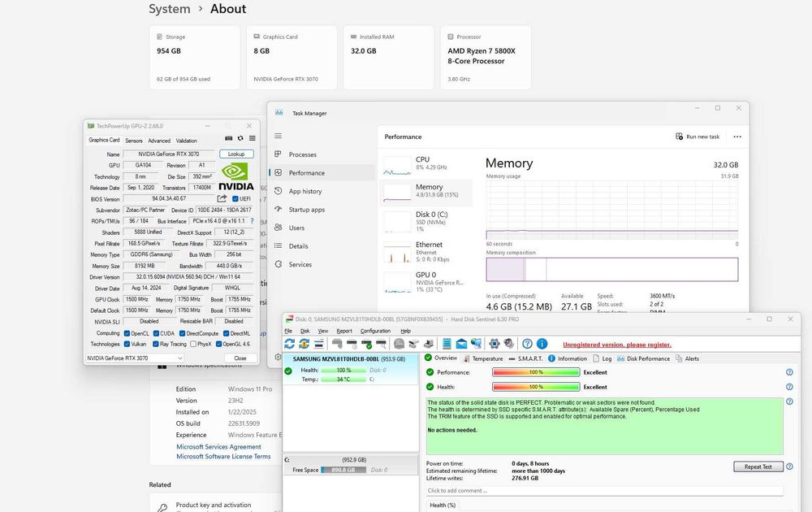
Task: Click the GPU-Z screenshot camera icon
Action: tap(228, 138)
